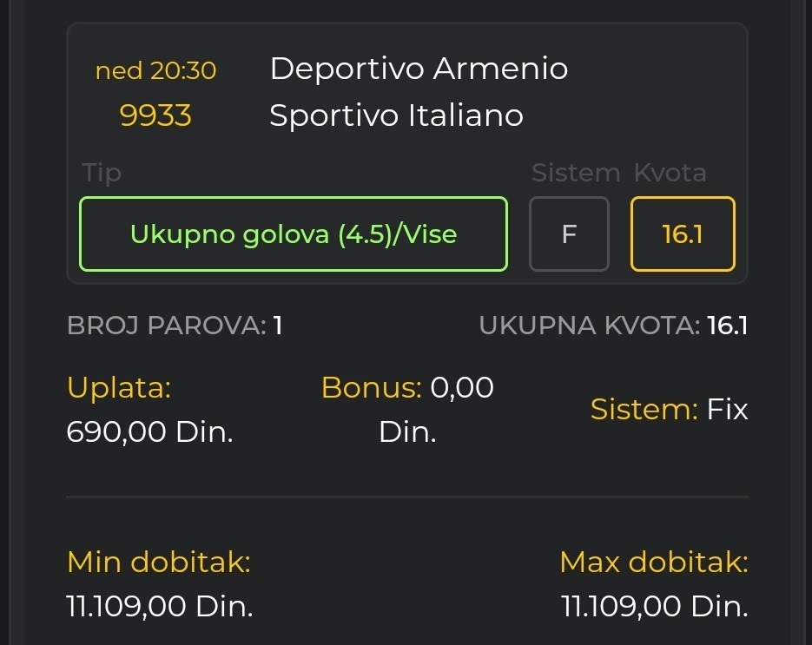Screen dimensions: 812x645
Task: Click the 16.1 odds box
Action: 683,234
